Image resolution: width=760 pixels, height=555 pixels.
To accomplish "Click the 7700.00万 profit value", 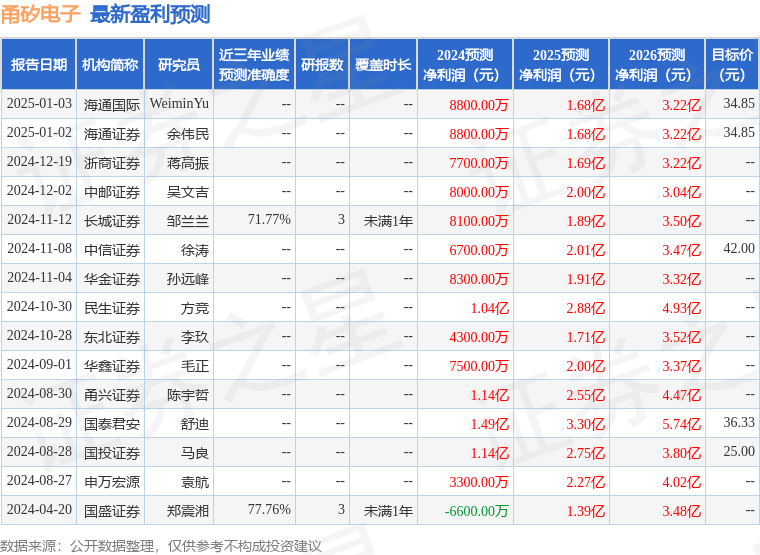I will click(479, 163).
